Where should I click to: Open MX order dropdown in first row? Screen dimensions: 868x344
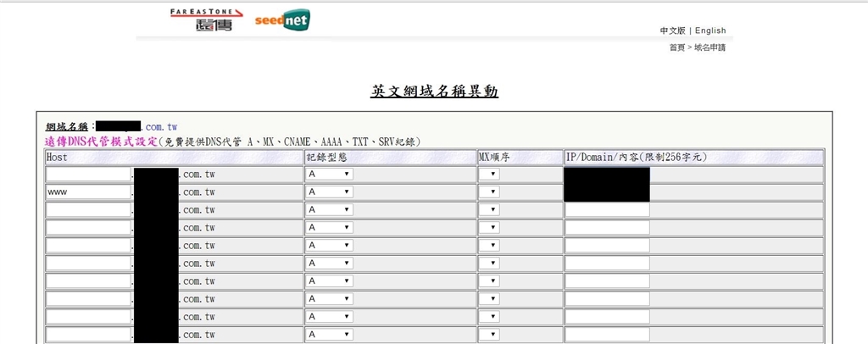[x=489, y=175]
